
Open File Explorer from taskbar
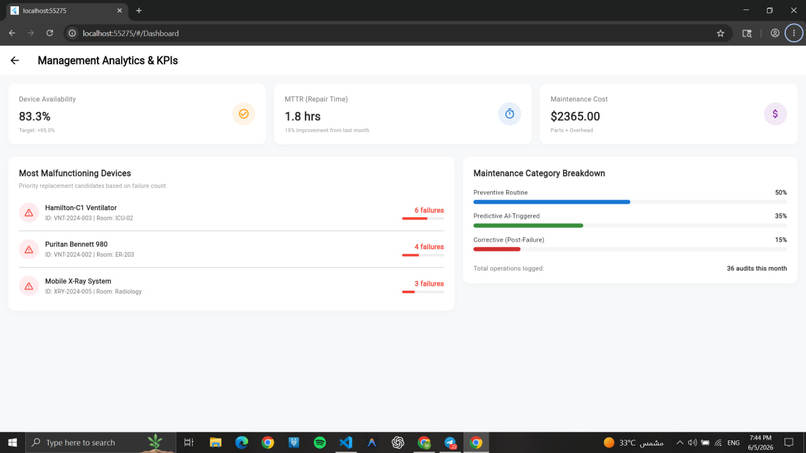click(x=215, y=442)
